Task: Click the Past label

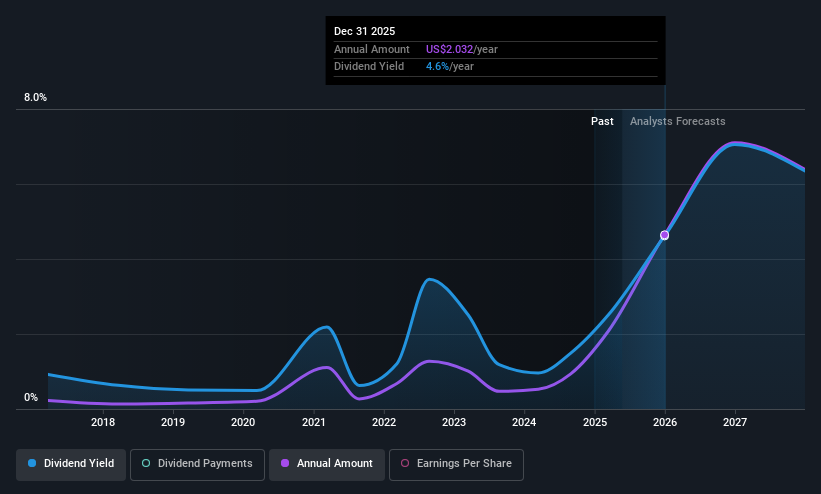Action: [x=602, y=122]
